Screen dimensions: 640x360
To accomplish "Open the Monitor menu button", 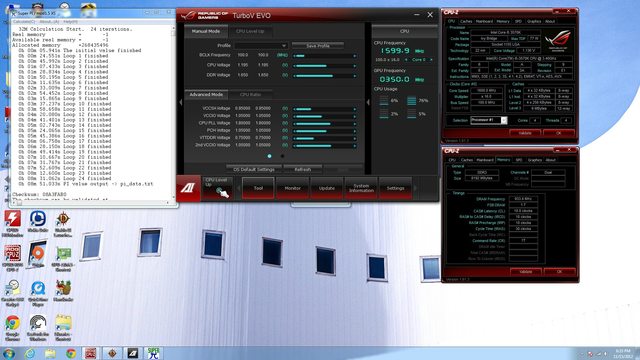I will [x=292, y=188].
